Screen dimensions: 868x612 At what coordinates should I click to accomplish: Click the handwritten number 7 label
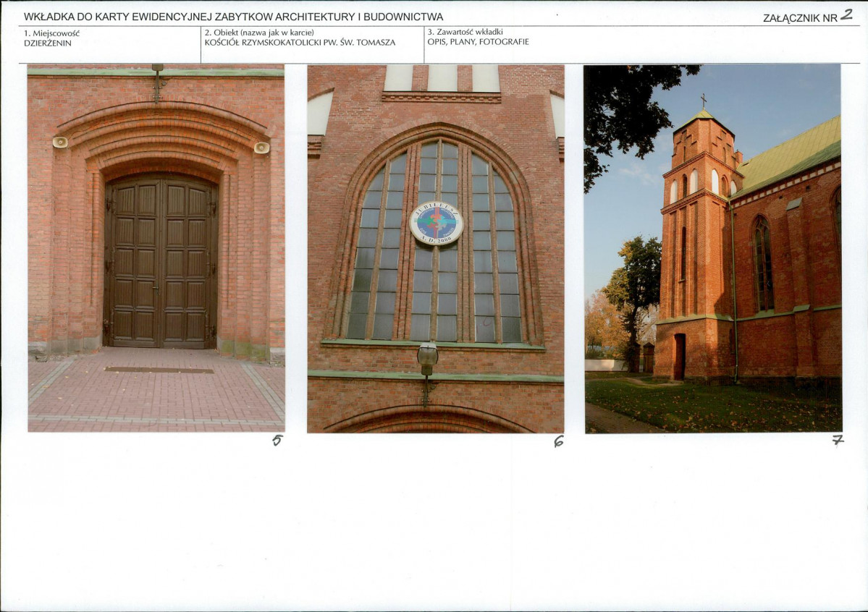(x=838, y=441)
